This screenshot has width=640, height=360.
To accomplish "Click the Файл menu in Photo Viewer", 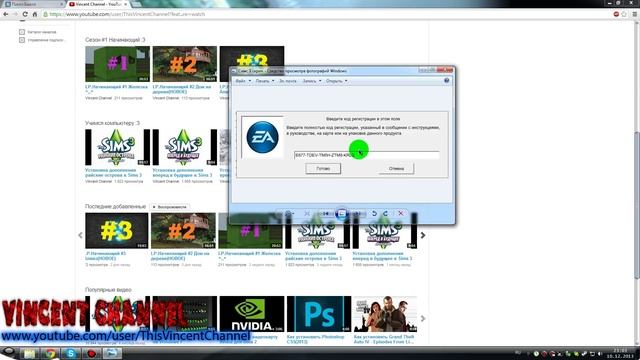I will [243, 81].
